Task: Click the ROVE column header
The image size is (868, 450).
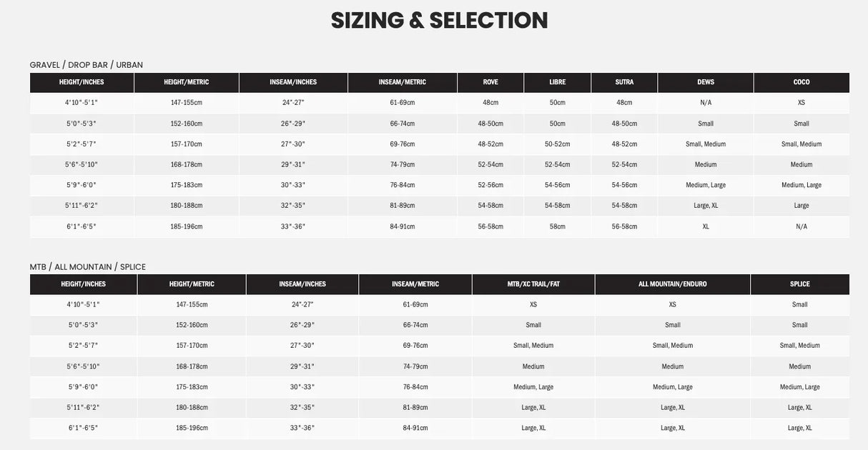Action: click(490, 82)
